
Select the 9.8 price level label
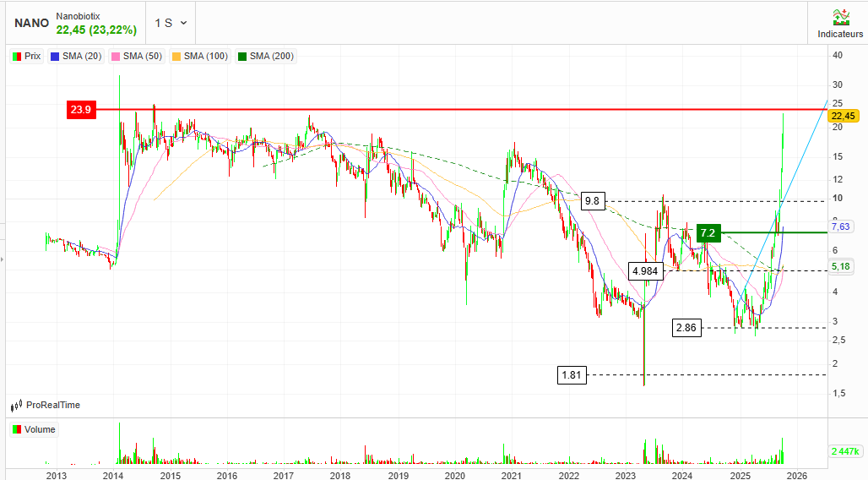(x=592, y=200)
